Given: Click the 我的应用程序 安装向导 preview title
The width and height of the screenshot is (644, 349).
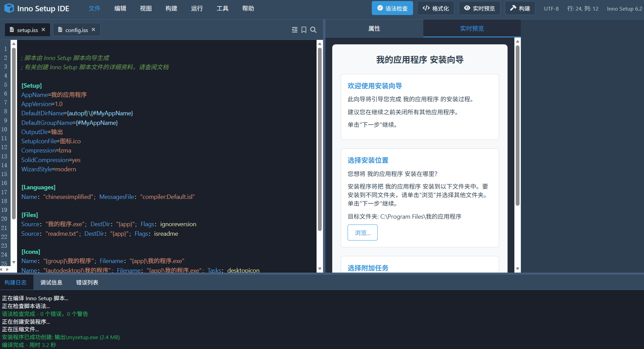Looking at the screenshot, I should [x=420, y=60].
